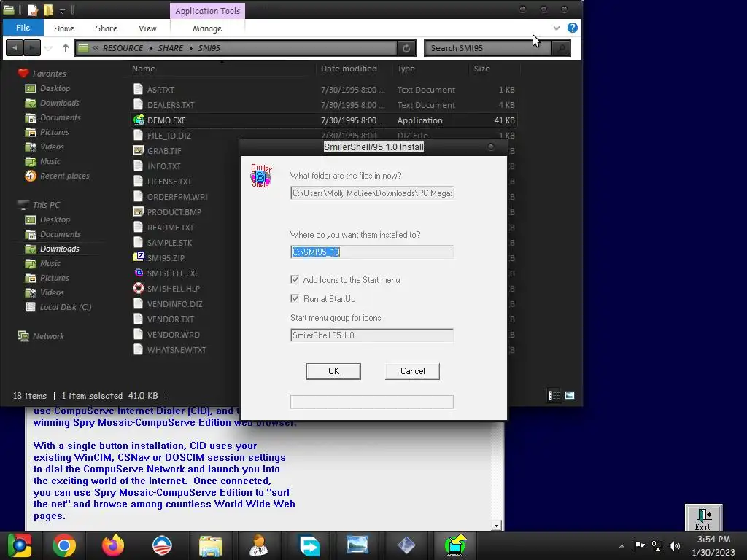Open Favorites in the navigation pane
This screenshot has height=560, width=747.
click(49, 74)
